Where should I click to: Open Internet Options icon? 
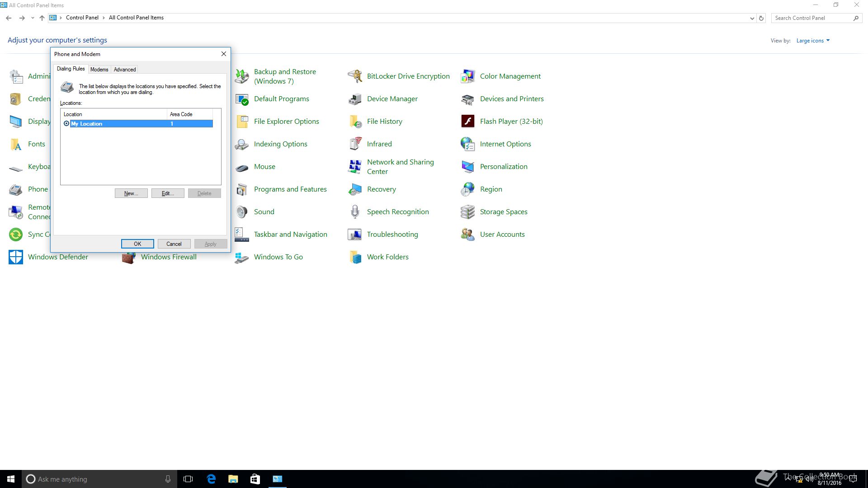[x=468, y=144]
